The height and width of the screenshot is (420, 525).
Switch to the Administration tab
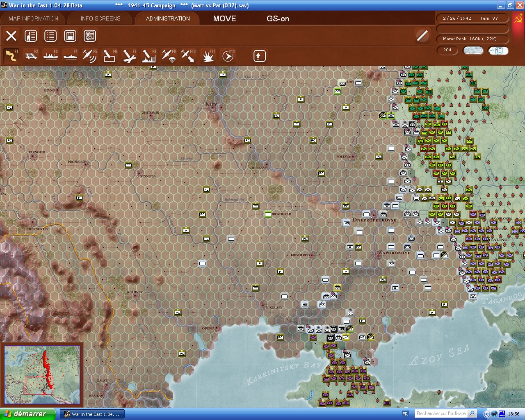tap(168, 18)
